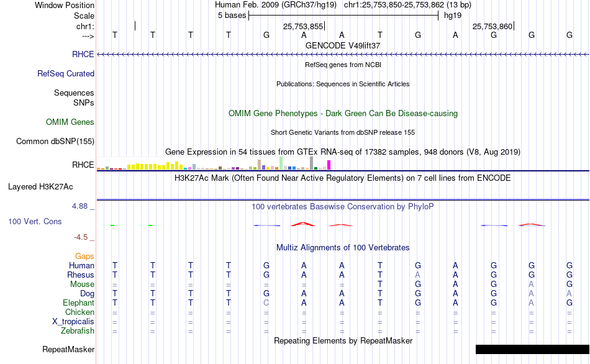Image resolution: width=590 pixels, height=364 pixels.
Task: Select the Zebrafish species row label
Action: click(x=78, y=331)
